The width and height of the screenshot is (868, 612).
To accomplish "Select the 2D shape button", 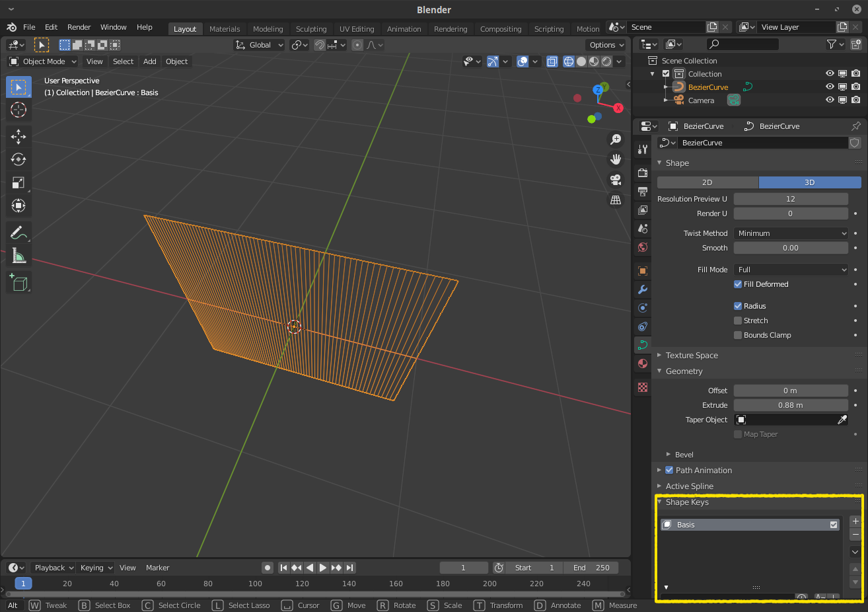I will (x=707, y=182).
